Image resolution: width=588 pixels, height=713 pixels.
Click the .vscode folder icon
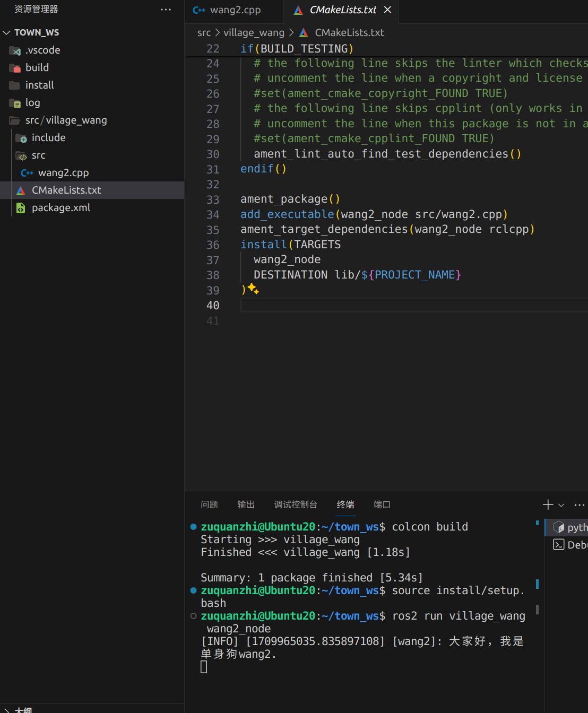(15, 51)
